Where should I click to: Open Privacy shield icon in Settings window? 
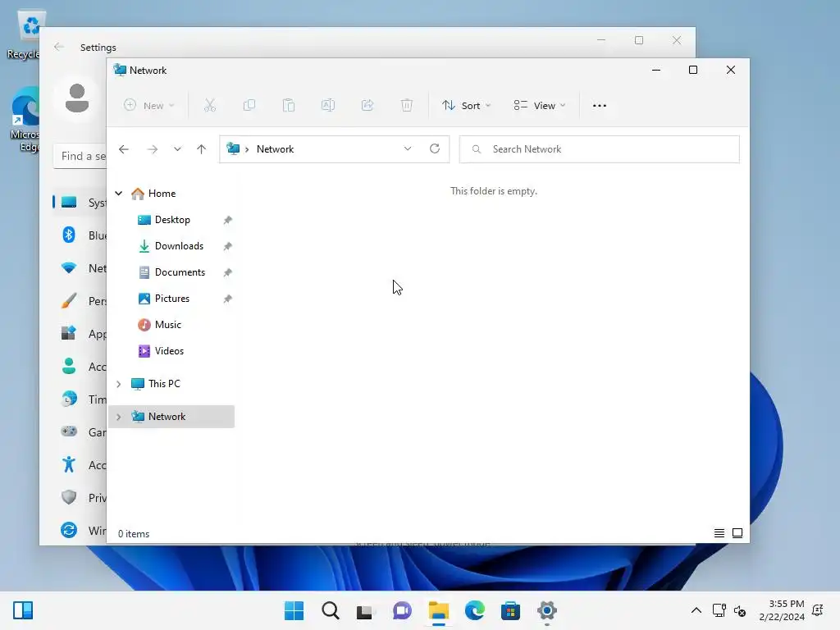[69, 497]
